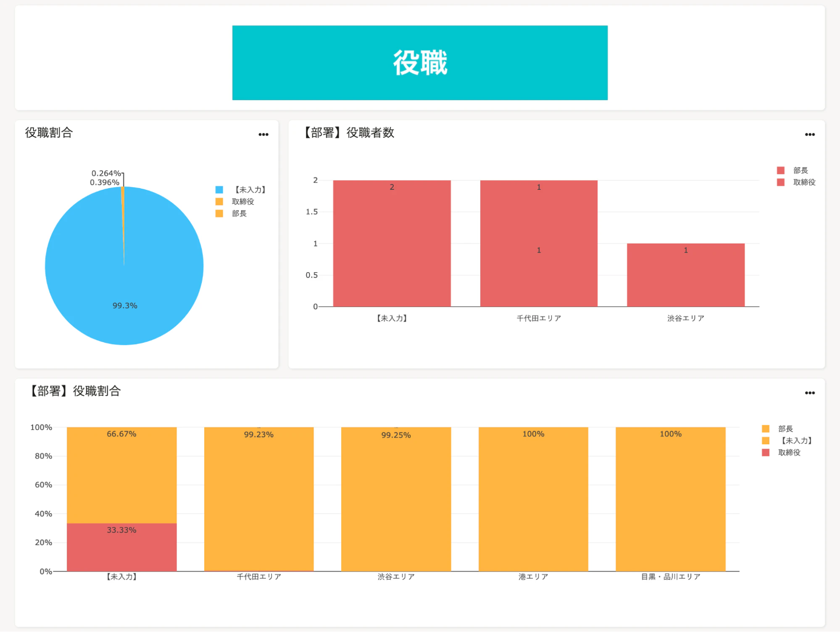The image size is (840, 632).
Task: Open the 【部署】役職割合 chart options menu
Action: coord(809,393)
